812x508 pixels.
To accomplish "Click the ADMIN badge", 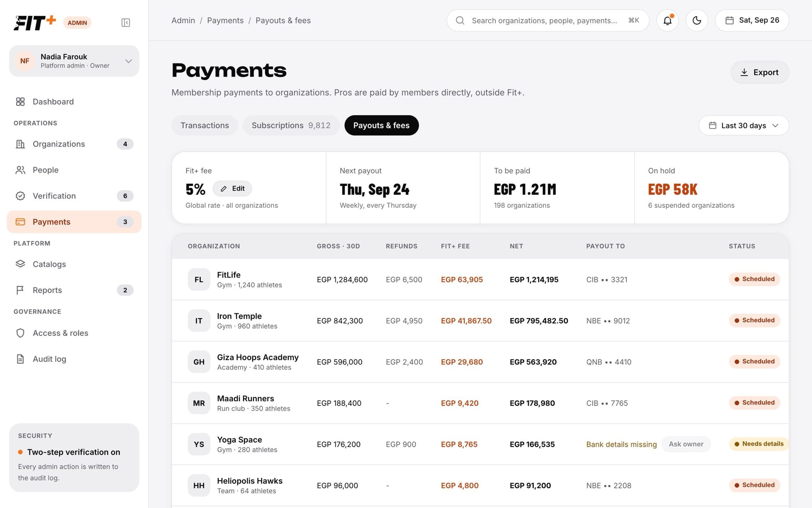I will coord(77,23).
